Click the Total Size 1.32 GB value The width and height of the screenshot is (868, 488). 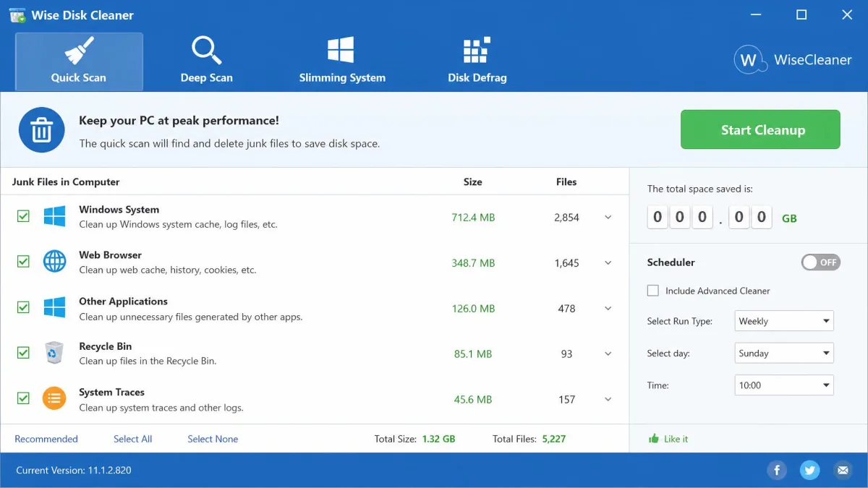(439, 439)
